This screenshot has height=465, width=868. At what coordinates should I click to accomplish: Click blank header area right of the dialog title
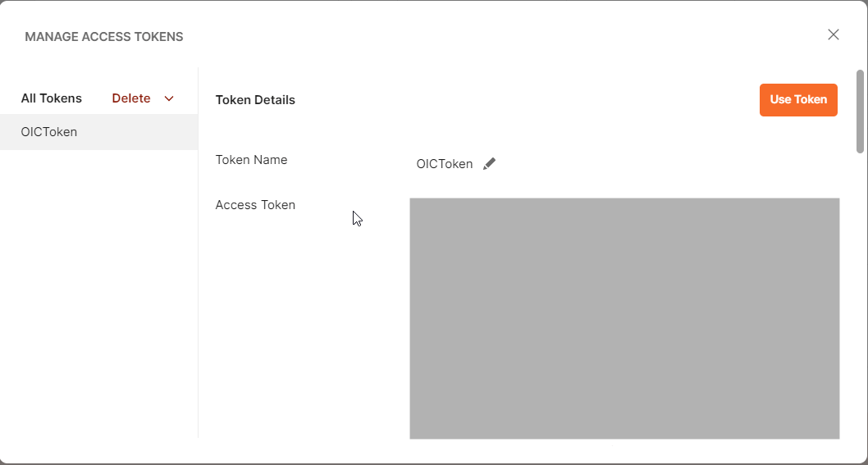coord(492,37)
